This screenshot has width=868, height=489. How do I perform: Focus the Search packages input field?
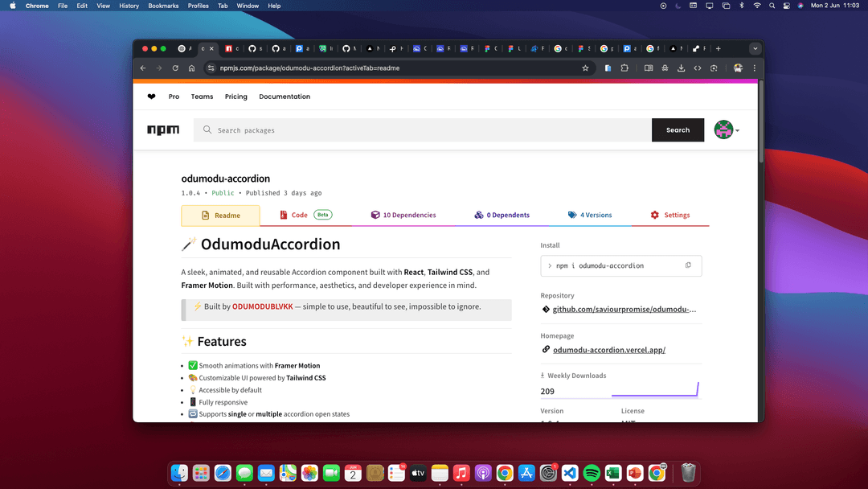click(x=423, y=129)
